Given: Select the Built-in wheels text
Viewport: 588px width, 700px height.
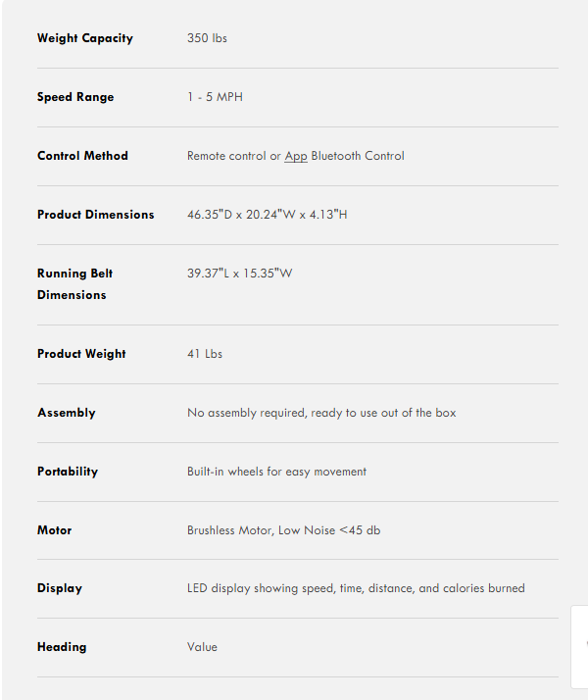Looking at the screenshot, I should [x=276, y=472].
